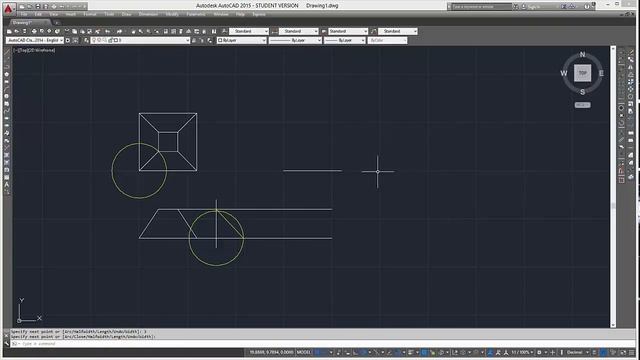The height and width of the screenshot is (360, 640).
Task: Select the Multiline Text tool
Action: coord(7,184)
